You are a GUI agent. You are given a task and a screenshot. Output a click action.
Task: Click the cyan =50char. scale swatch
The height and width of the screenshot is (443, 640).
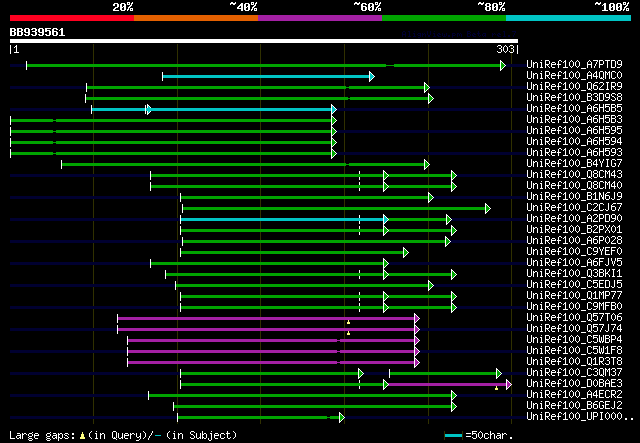[453, 435]
